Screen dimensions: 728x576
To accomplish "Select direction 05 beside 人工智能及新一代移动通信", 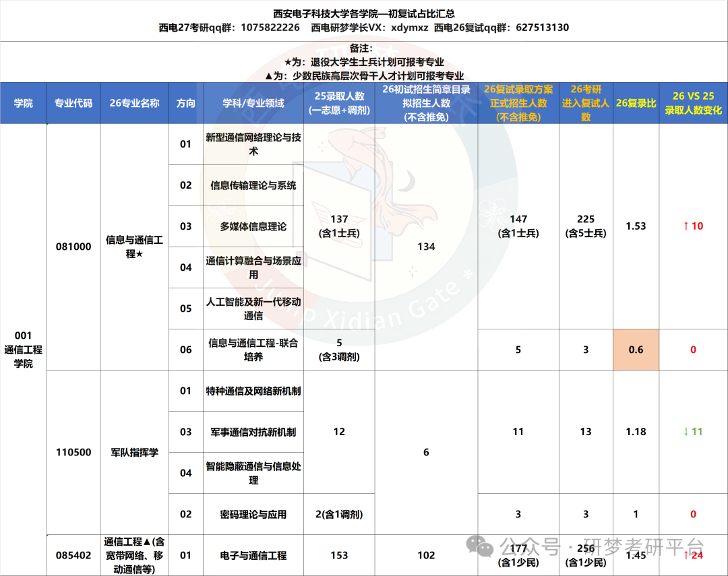I will click(186, 309).
